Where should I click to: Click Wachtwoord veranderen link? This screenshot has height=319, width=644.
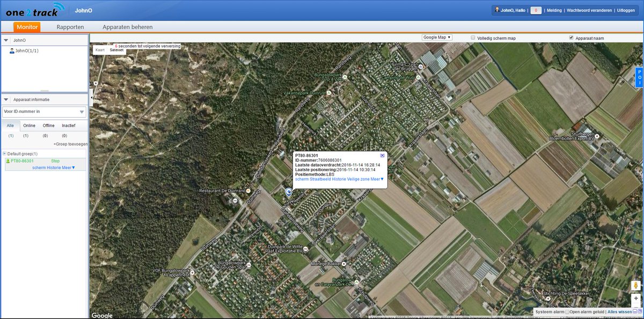tap(589, 10)
